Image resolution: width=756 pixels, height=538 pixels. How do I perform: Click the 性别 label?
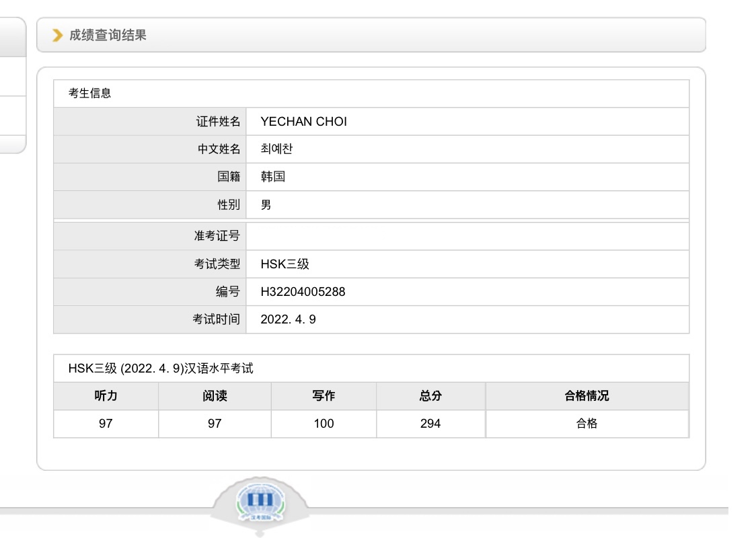229,205
